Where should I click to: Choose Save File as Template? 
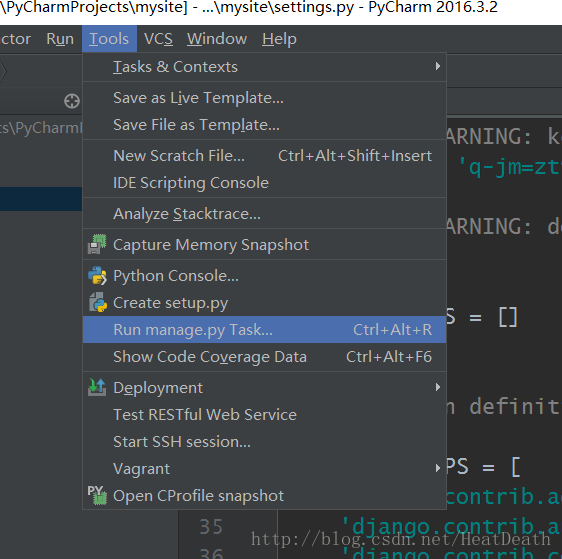point(264,125)
